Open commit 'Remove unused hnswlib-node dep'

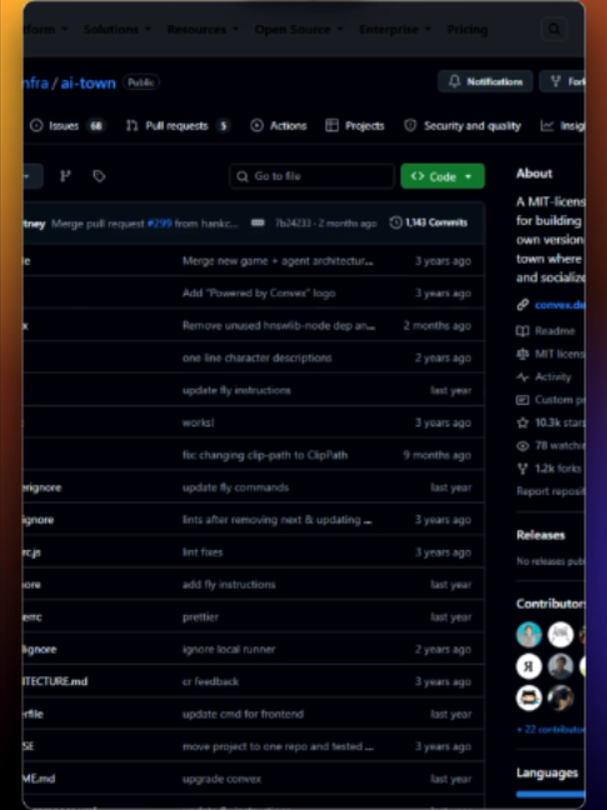point(278,325)
